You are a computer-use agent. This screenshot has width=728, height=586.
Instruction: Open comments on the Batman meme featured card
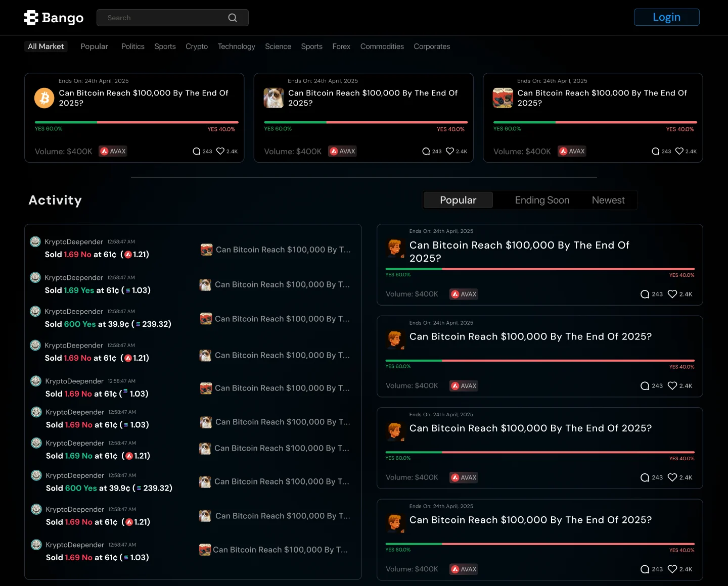coord(656,151)
